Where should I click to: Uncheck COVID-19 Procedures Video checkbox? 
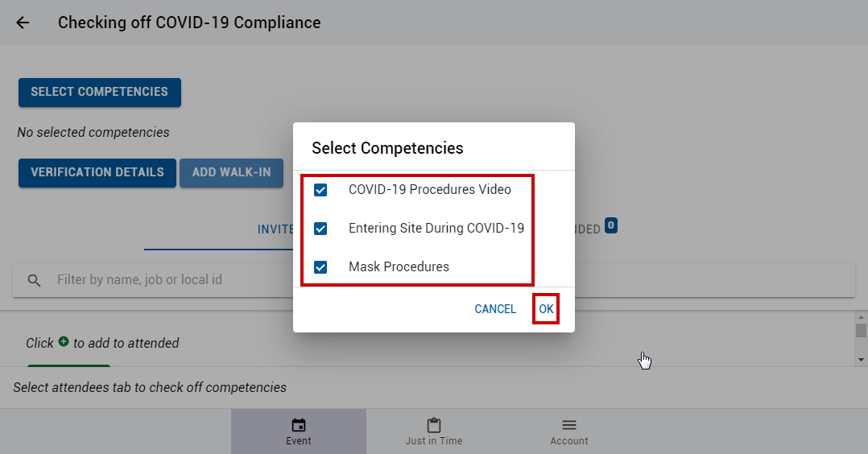coord(320,190)
